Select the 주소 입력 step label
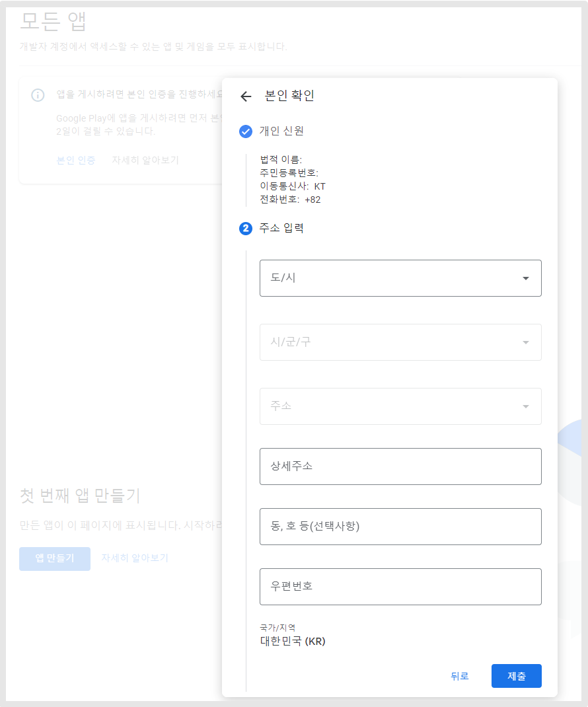Image resolution: width=588 pixels, height=707 pixels. (x=281, y=229)
